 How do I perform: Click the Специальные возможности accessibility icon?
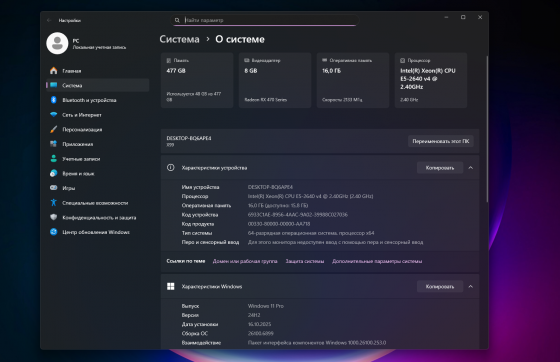(x=54, y=202)
